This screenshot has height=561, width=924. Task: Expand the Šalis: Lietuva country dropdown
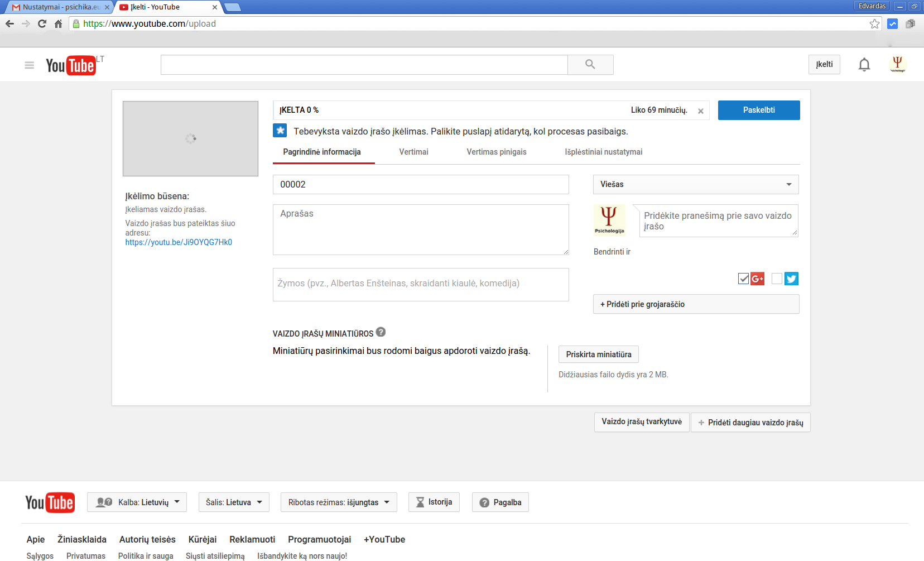tap(234, 502)
